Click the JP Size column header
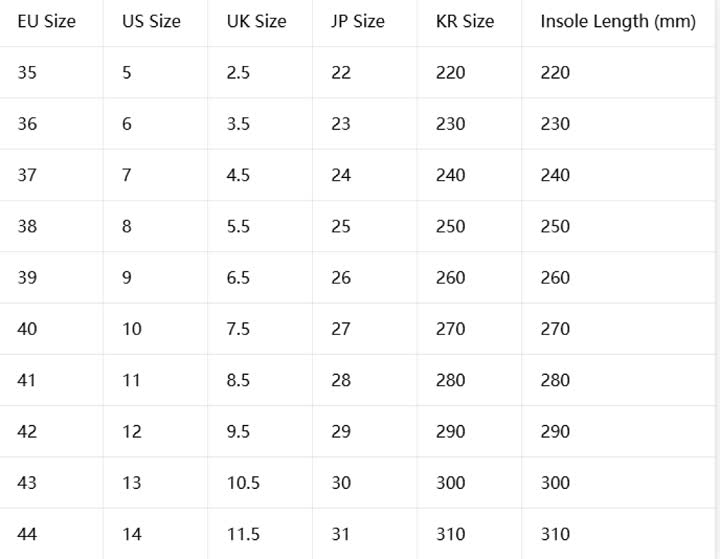This screenshot has width=720, height=559. pyautogui.click(x=358, y=21)
